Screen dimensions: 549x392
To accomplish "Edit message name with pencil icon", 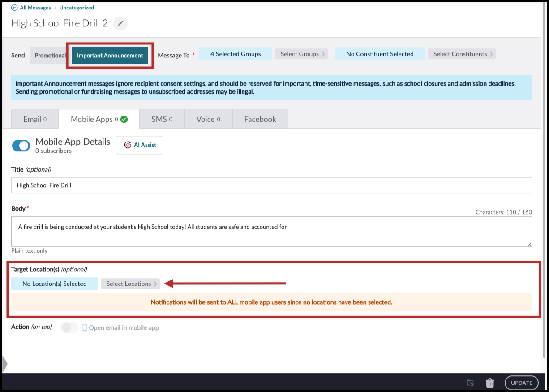I will [120, 23].
